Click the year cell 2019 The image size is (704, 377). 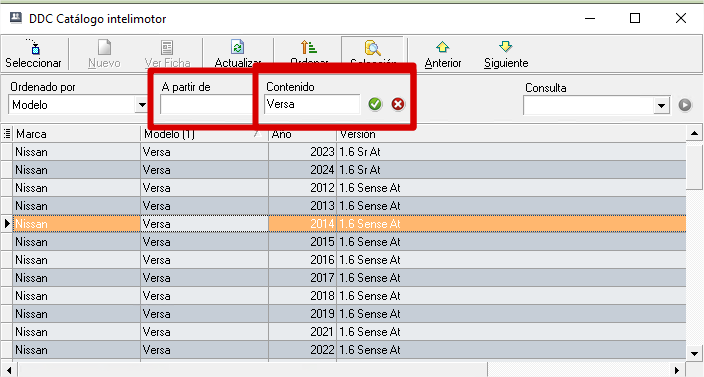(x=302, y=313)
